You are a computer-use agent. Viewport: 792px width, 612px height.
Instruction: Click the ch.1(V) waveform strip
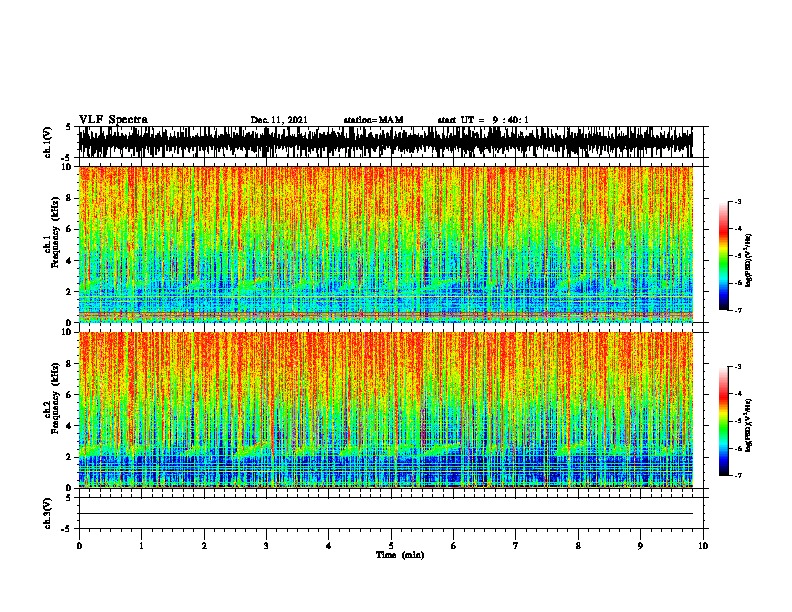click(x=386, y=142)
